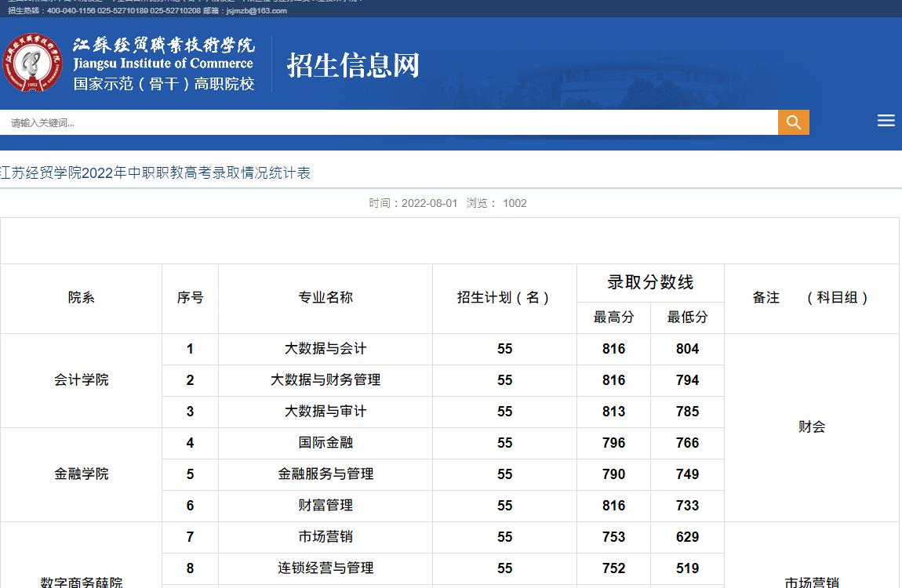902x588 pixels.
Task: Click the lowest score 749
Action: 687,474
